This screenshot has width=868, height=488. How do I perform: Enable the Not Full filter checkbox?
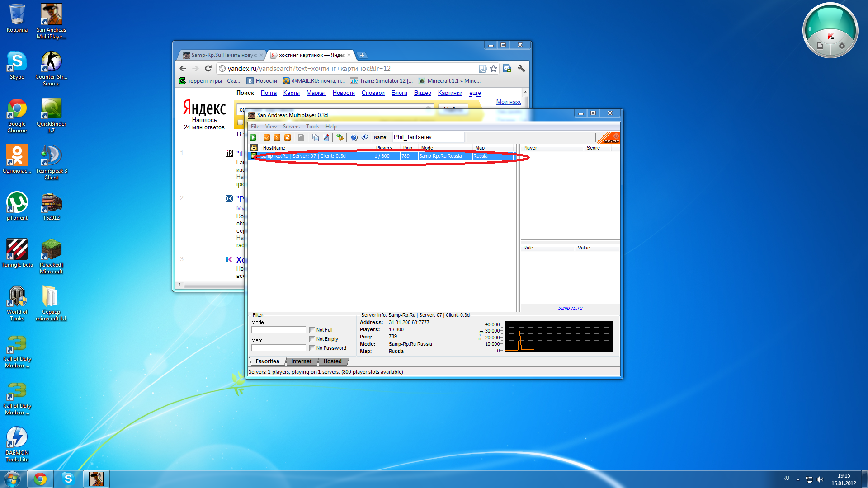[x=312, y=330]
